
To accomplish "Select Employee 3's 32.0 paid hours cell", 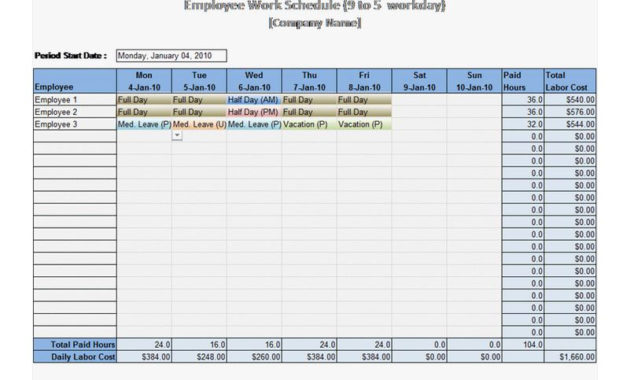I will (523, 124).
